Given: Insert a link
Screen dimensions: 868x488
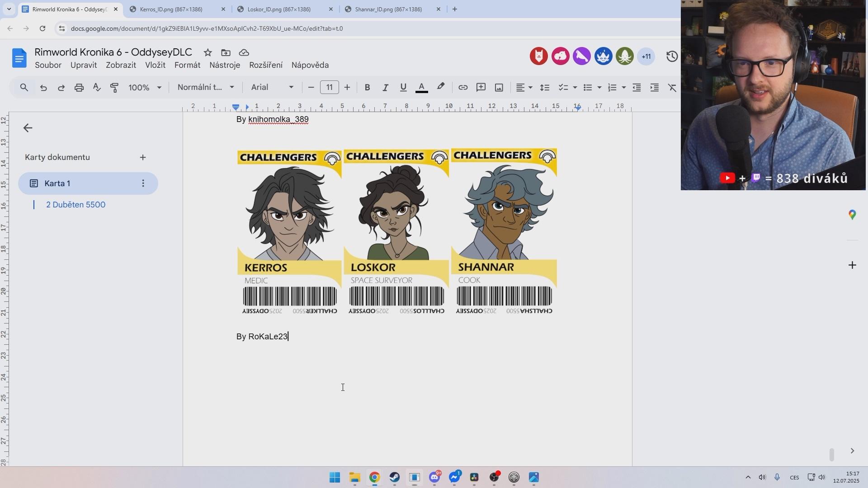Looking at the screenshot, I should (x=463, y=88).
